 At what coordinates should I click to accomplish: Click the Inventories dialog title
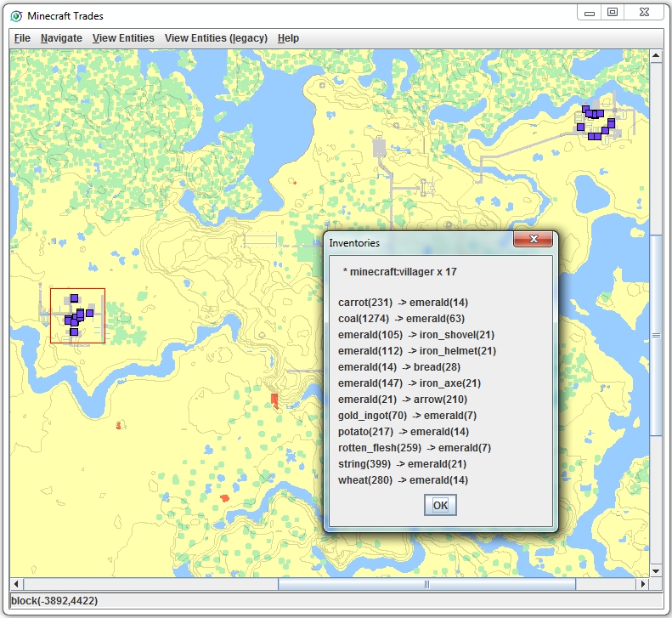[354, 243]
